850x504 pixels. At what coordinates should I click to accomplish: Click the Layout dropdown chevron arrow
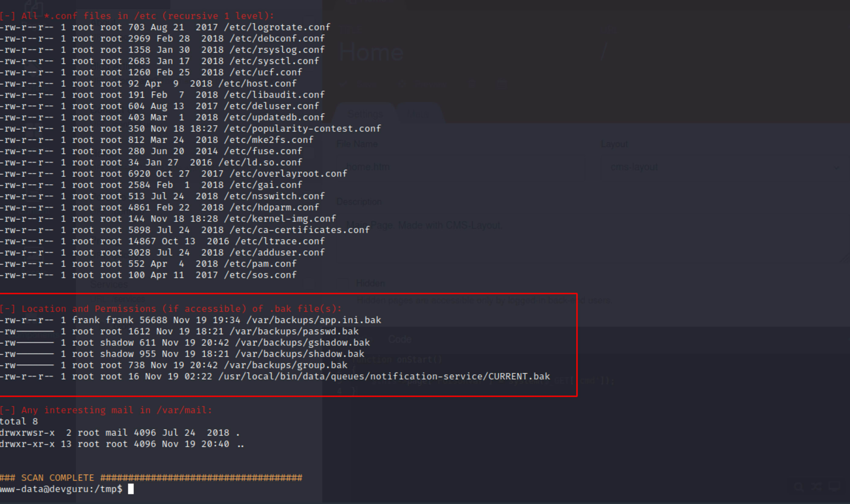point(836,167)
